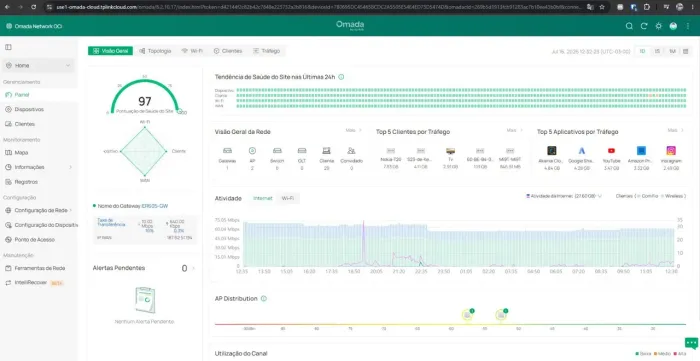This screenshot has width=700, height=361.
Task: Click info icon next to AP Distribution
Action: 263,299
